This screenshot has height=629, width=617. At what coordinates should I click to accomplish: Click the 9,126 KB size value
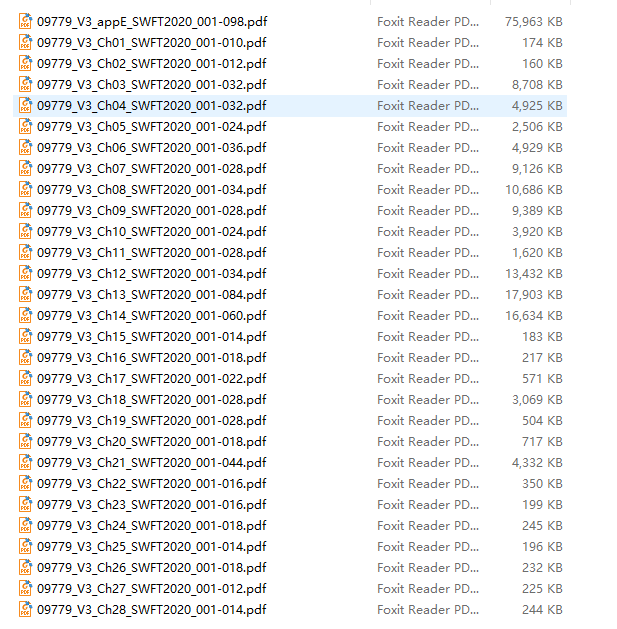click(537, 168)
